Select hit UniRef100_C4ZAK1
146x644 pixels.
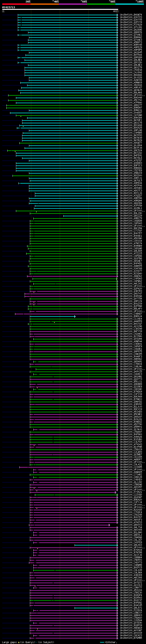pos(131,334)
